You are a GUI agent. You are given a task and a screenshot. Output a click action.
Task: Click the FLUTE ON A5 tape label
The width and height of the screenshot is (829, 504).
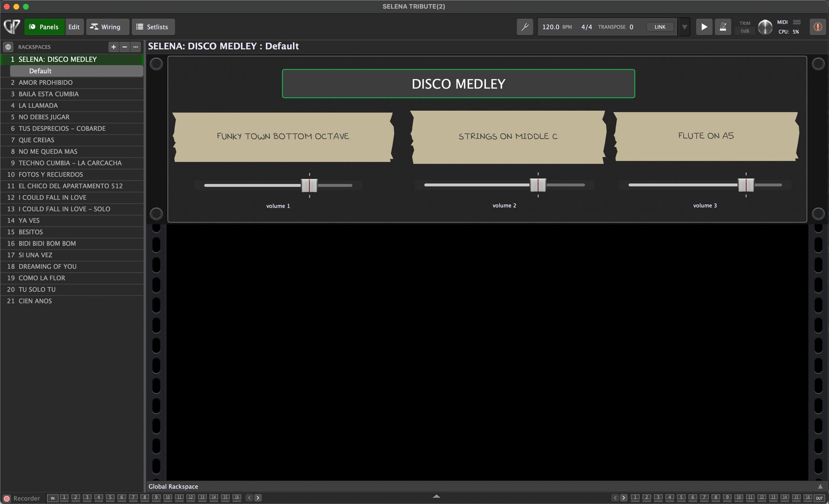click(x=706, y=136)
